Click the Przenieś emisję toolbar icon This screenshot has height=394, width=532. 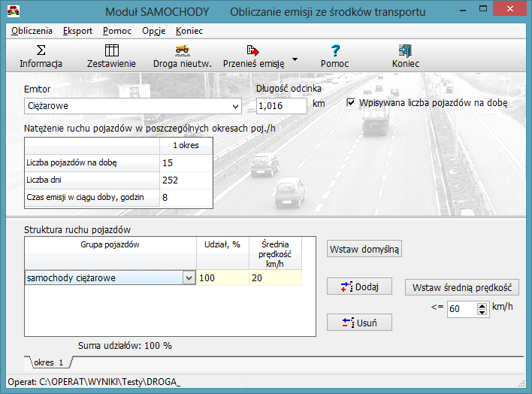point(253,50)
